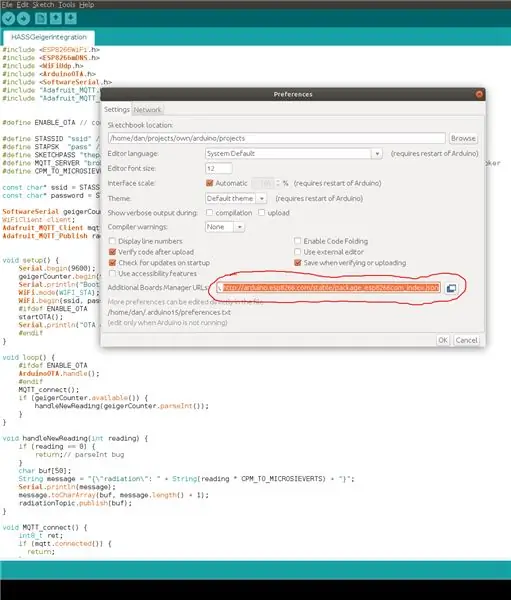
Task: Open the Boards Manager URLs editor window icon
Action: tap(451, 288)
